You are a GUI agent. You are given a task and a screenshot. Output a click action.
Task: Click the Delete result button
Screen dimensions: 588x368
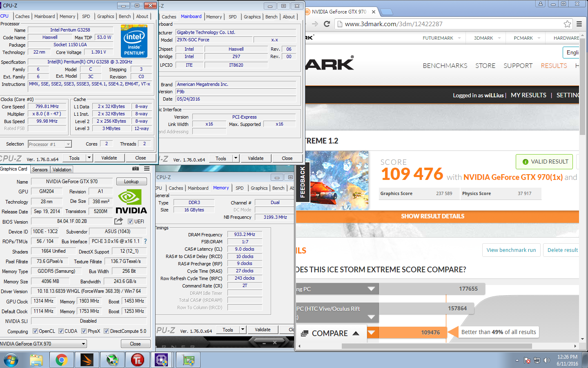[562, 250]
